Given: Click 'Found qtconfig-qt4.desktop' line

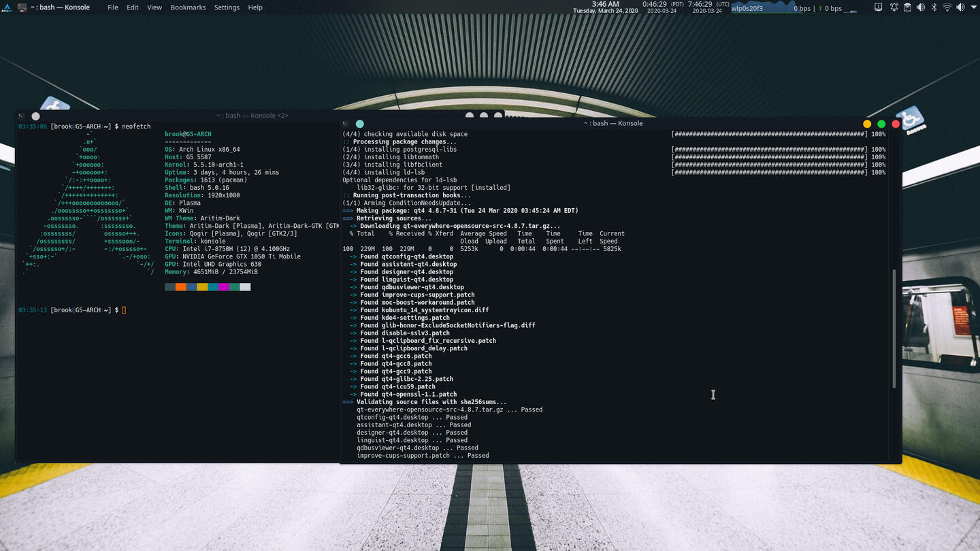Looking at the screenshot, I should [x=403, y=256].
